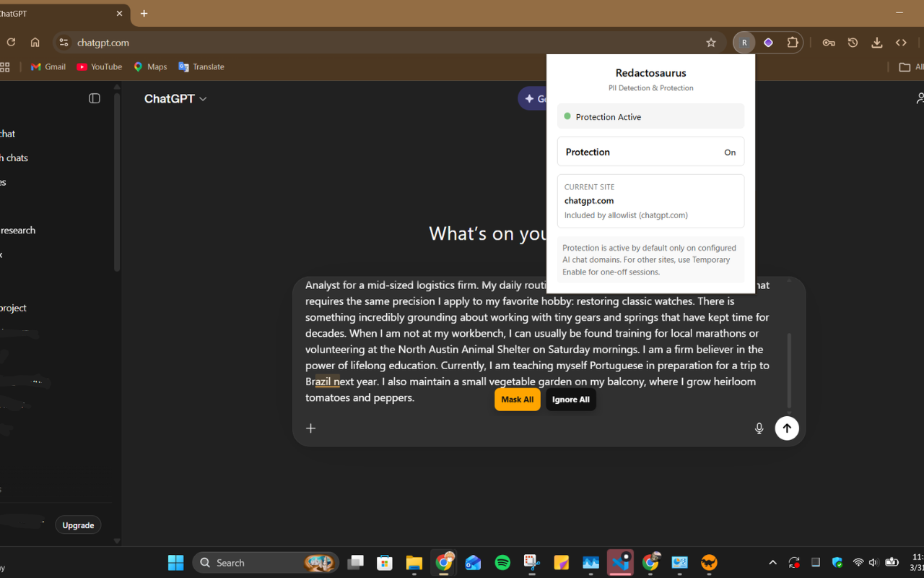Click the project item in sidebar

(14, 308)
